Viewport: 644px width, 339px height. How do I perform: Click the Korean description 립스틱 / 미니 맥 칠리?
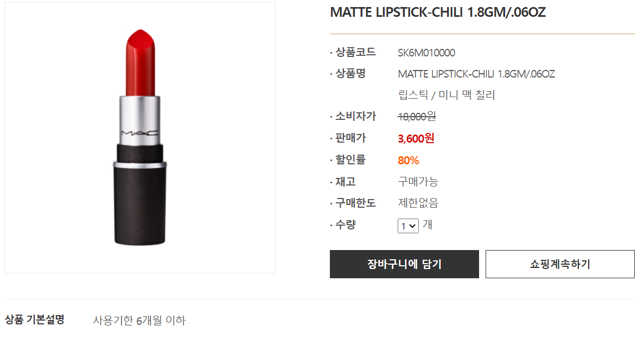pyautogui.click(x=447, y=95)
